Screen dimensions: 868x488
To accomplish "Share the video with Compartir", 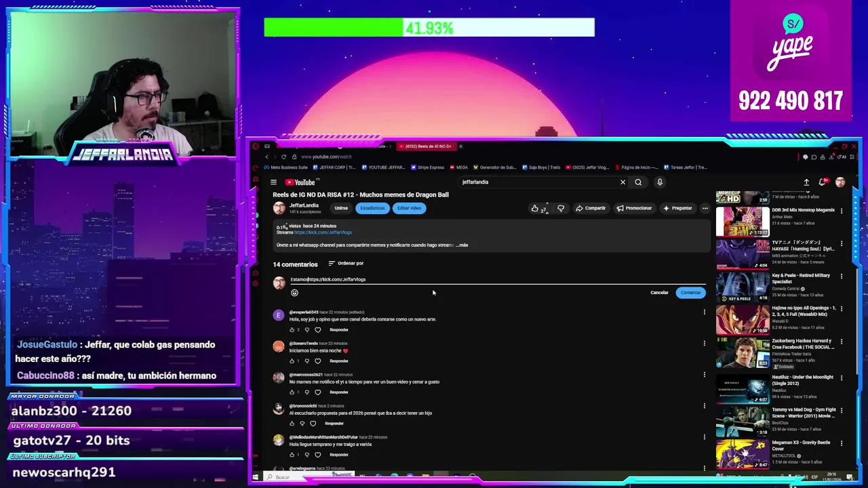I will point(591,209).
